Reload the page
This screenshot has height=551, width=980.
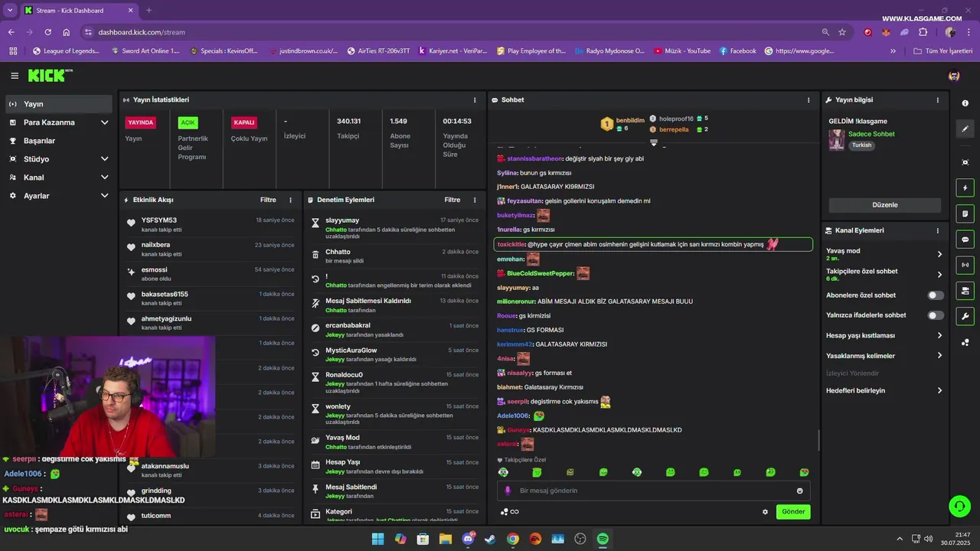click(x=47, y=32)
